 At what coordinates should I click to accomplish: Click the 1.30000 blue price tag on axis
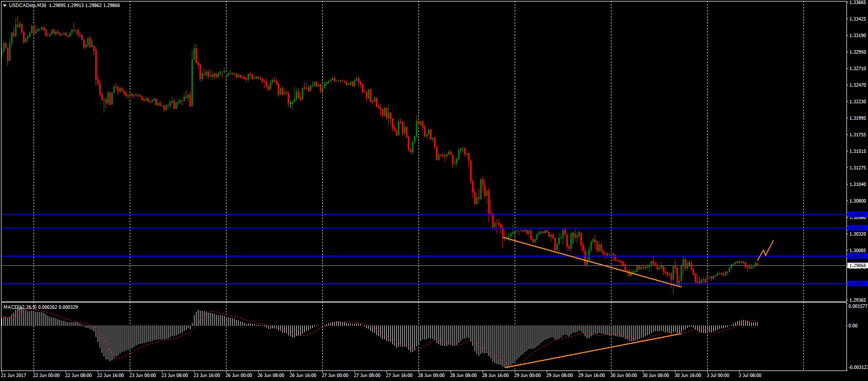[856, 256]
